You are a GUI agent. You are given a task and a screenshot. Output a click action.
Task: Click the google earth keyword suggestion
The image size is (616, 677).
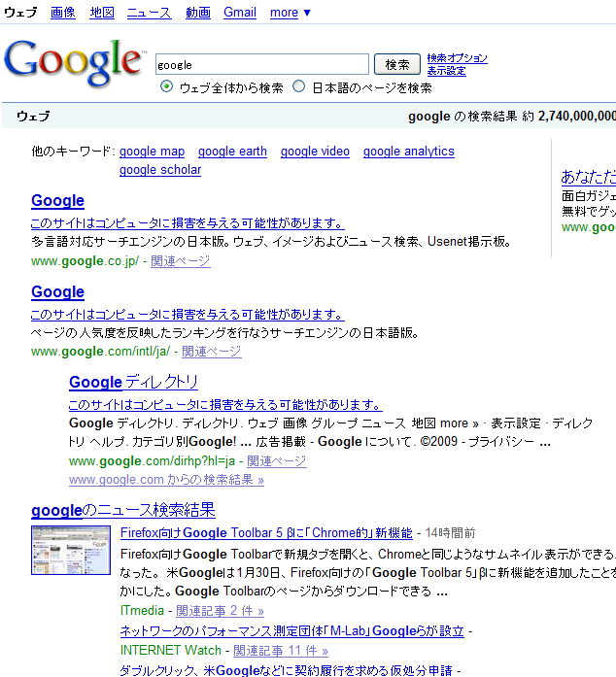(232, 152)
